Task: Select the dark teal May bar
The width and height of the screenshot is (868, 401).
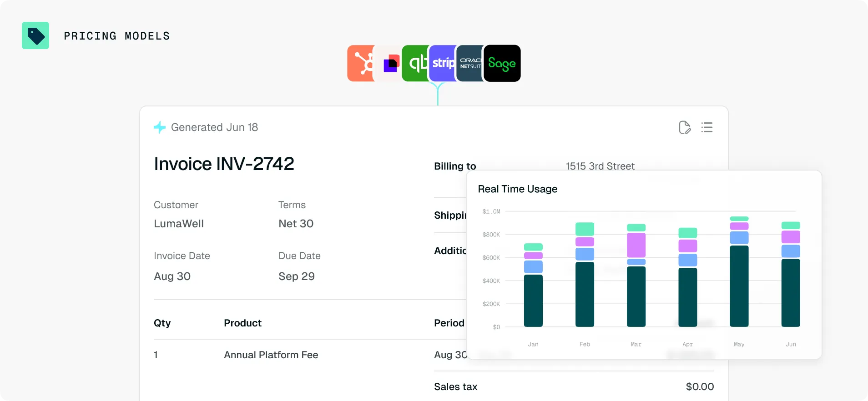Action: pos(739,286)
